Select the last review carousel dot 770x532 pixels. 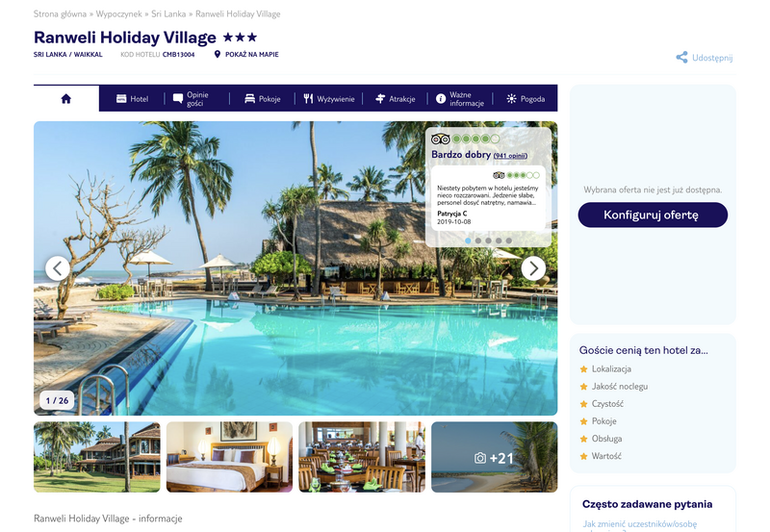pyautogui.click(x=509, y=241)
